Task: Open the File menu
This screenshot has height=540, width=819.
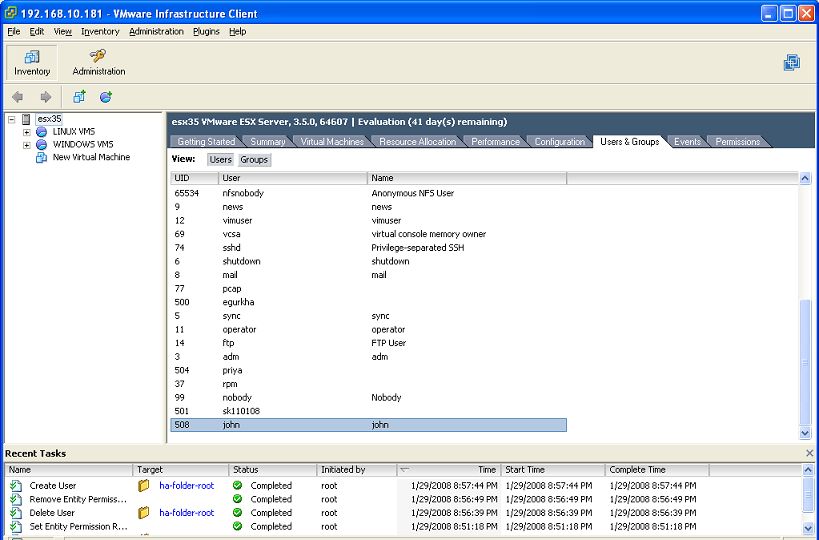Action: click(x=14, y=32)
